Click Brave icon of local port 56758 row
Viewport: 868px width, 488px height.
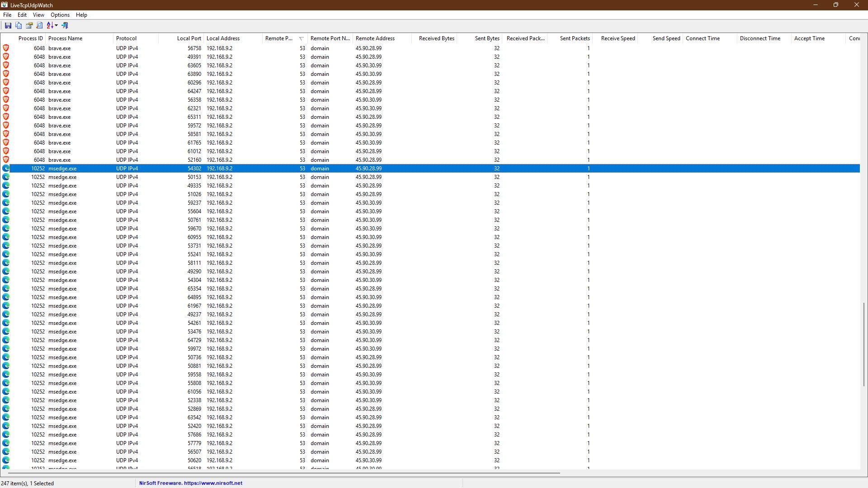pos(6,48)
